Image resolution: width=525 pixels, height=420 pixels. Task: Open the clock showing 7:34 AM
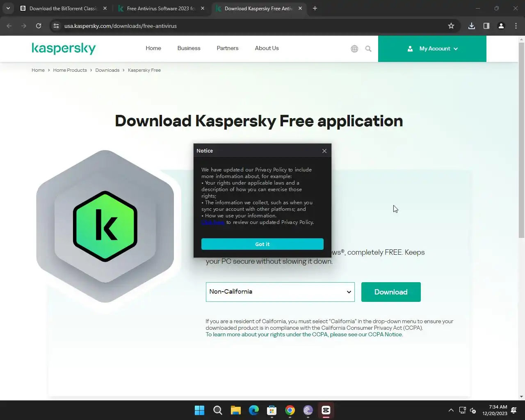495,410
